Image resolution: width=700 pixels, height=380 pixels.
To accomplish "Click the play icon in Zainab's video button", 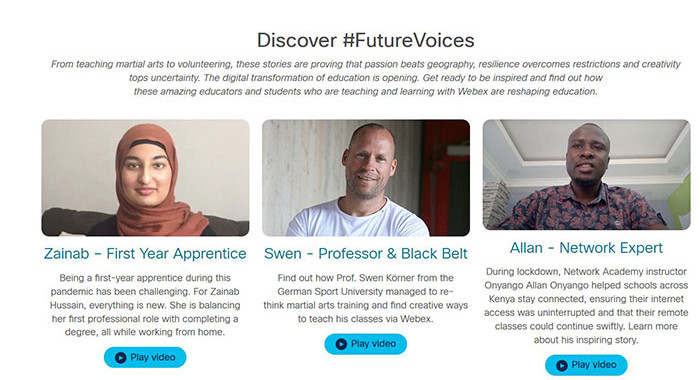I will [120, 358].
